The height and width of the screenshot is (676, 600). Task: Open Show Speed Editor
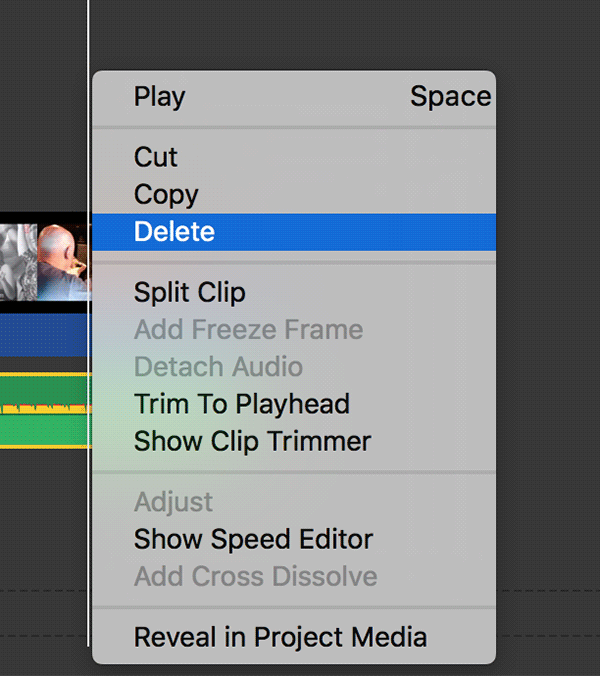[253, 539]
